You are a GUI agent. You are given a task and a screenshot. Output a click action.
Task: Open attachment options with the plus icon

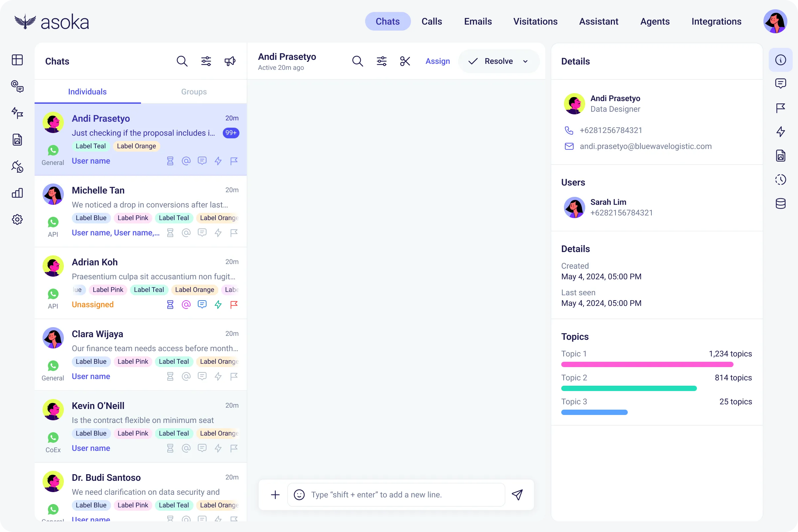pos(275,495)
